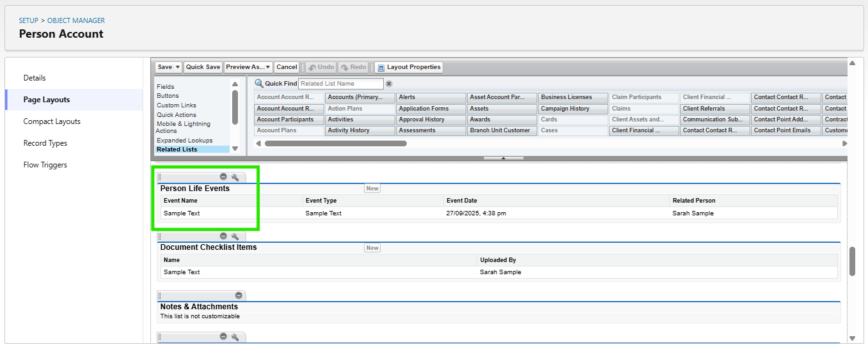
Task: Collapse the palette using the bottom handle
Action: [x=503, y=158]
